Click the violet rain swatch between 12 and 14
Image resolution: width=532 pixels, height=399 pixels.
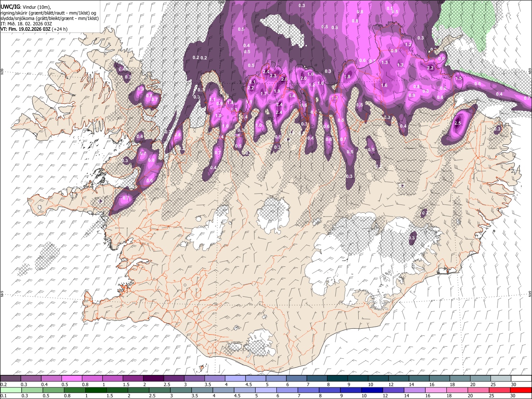tap(393, 390)
